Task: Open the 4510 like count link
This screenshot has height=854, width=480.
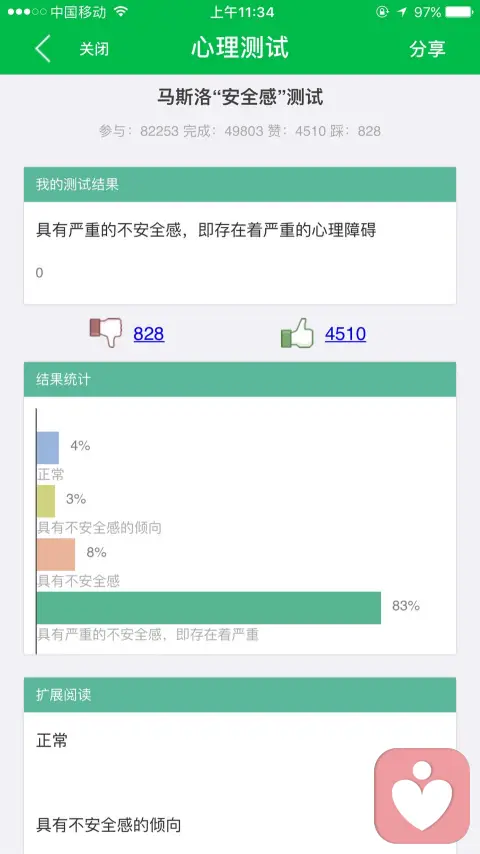Action: (x=345, y=333)
